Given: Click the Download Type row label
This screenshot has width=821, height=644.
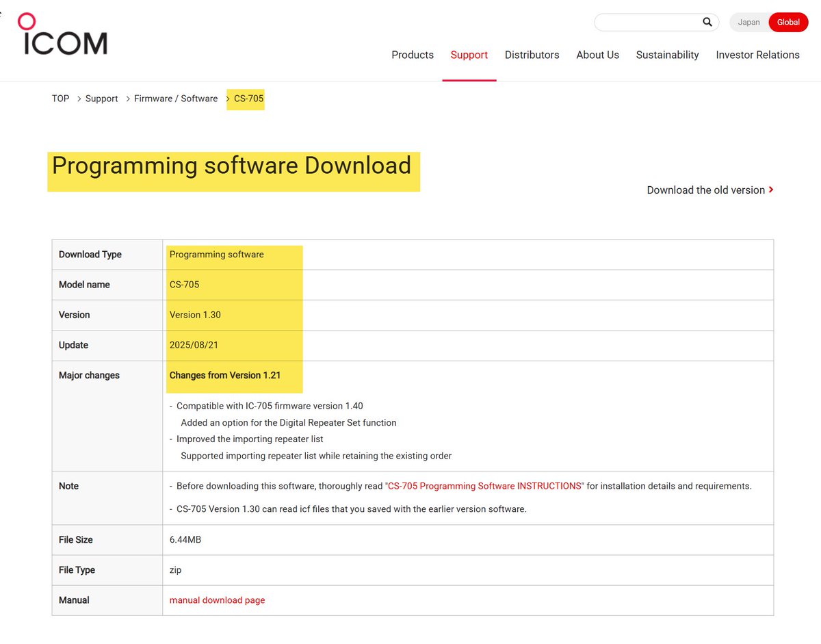Looking at the screenshot, I should (x=90, y=255).
